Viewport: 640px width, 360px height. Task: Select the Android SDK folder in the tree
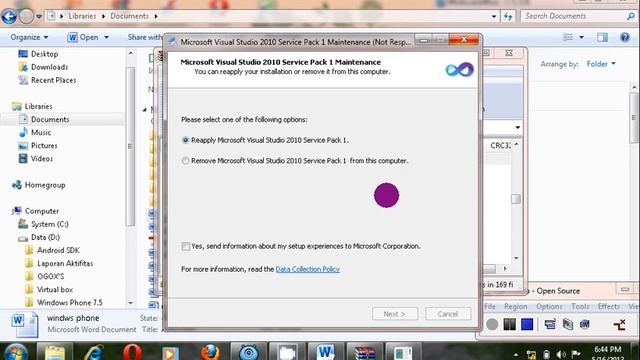pyautogui.click(x=58, y=250)
